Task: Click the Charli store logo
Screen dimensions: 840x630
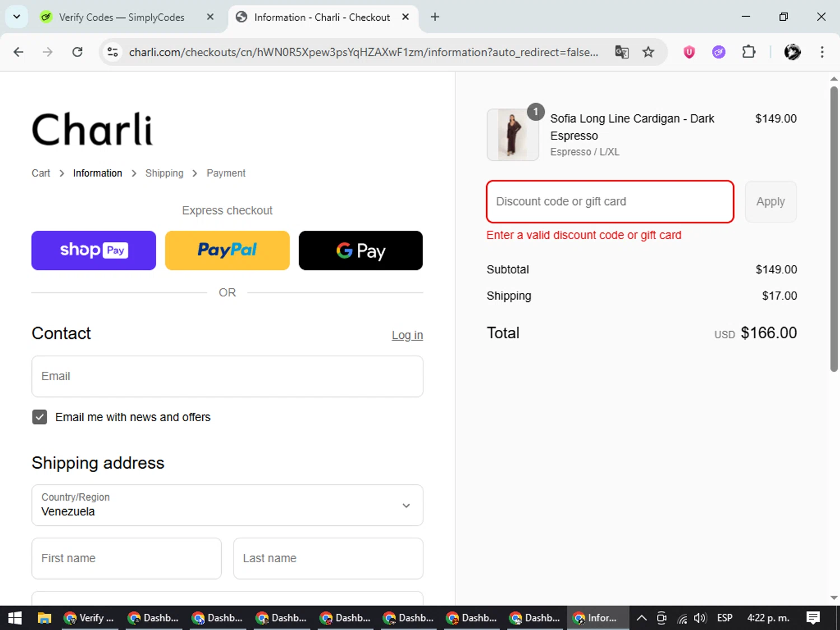Action: (x=92, y=129)
